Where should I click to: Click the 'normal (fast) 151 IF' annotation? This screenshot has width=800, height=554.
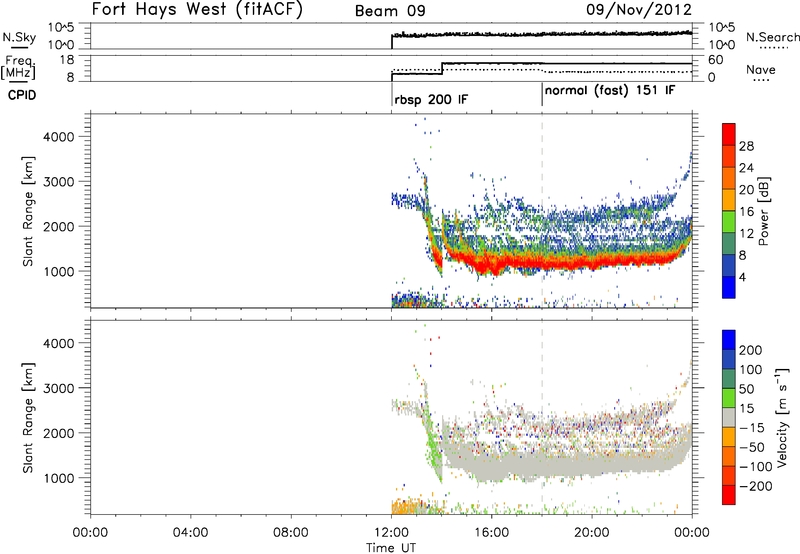coord(610,91)
